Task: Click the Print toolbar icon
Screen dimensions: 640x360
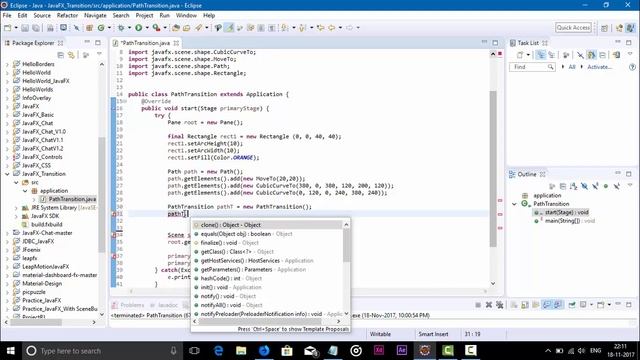Action: pyautogui.click(x=50, y=28)
